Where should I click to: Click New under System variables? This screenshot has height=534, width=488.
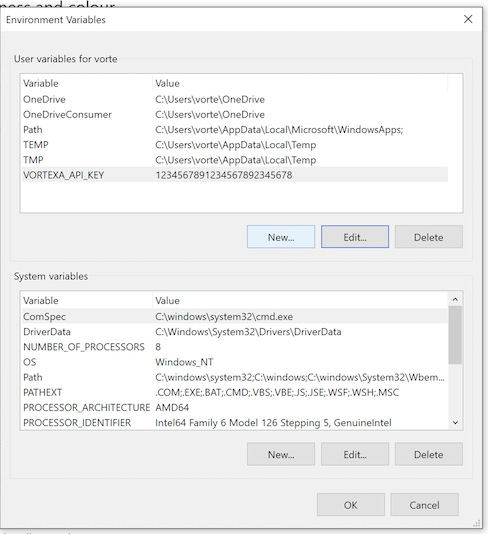click(x=281, y=454)
